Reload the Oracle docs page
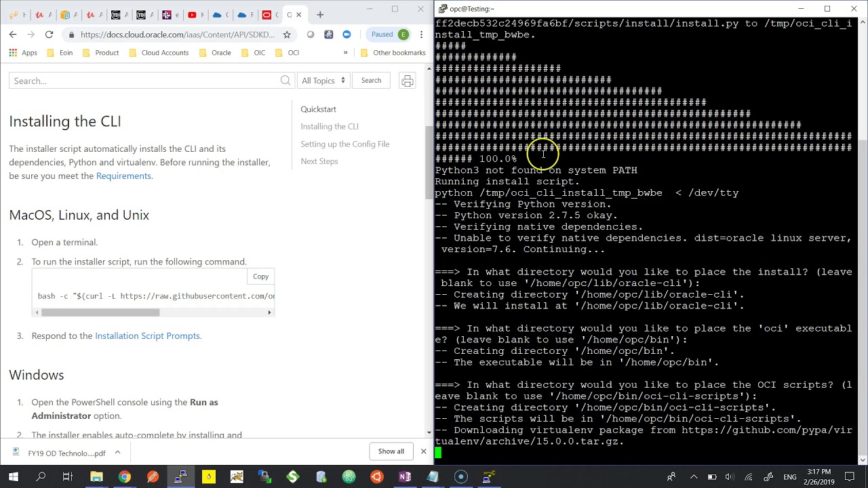 click(49, 34)
